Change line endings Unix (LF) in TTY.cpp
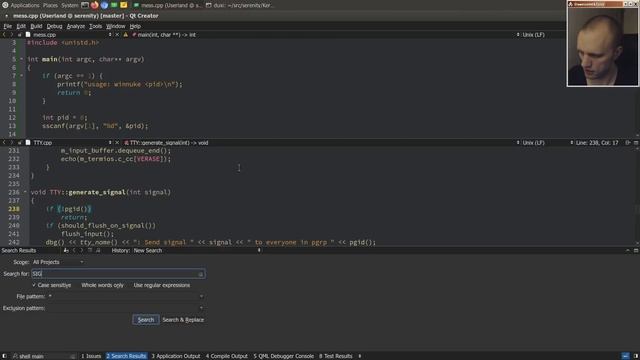Viewport: 640px width, 360px height. tap(531, 142)
